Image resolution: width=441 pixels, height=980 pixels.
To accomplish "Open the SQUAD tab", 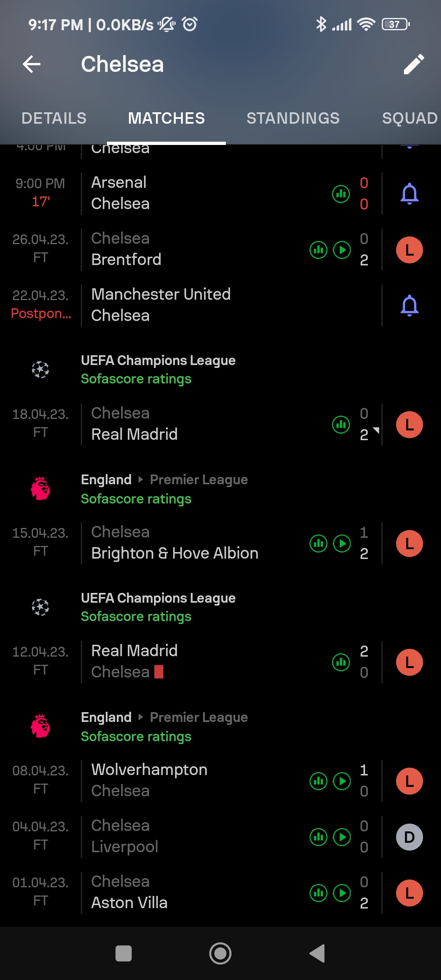I will (x=410, y=118).
